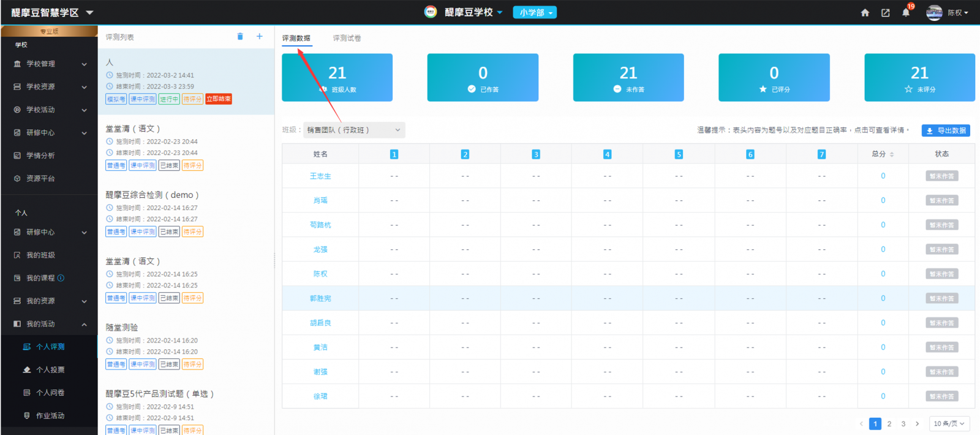Click the 导出数据 export button
This screenshot has width=980, height=435.
(x=946, y=130)
